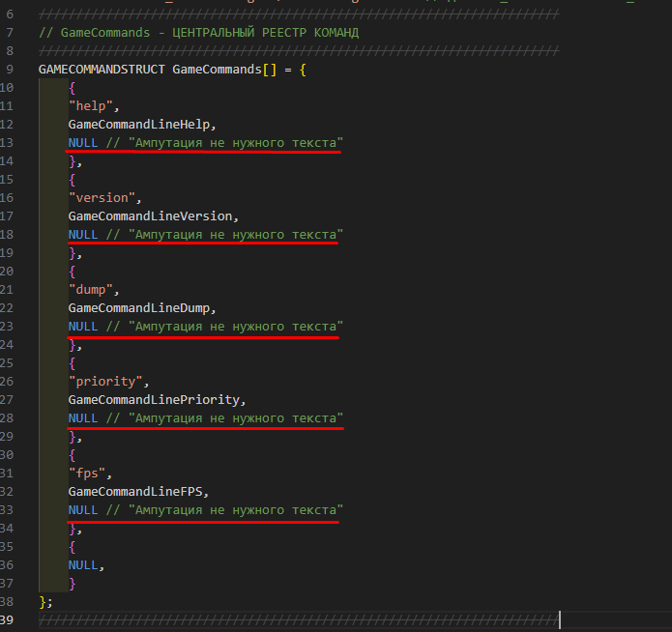Click the comment 'GameCommands - ЦЕНТРАЛЬНЫЙ РЕЕСТР КОМАНД'
This screenshot has width=672, height=632.
pyautogui.click(x=199, y=33)
